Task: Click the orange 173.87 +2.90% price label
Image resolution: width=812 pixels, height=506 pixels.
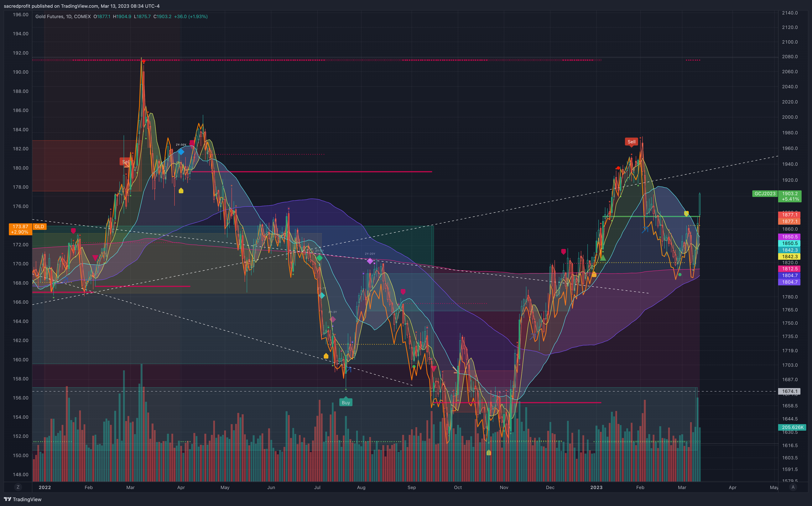Action: (x=20, y=229)
